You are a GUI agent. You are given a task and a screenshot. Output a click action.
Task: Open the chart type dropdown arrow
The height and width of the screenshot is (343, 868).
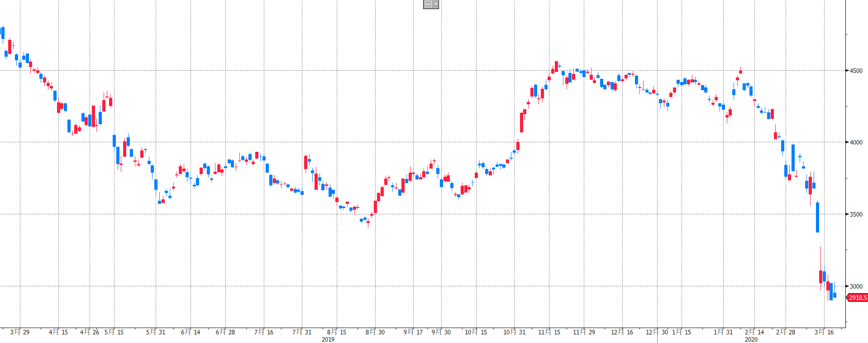[435, 5]
